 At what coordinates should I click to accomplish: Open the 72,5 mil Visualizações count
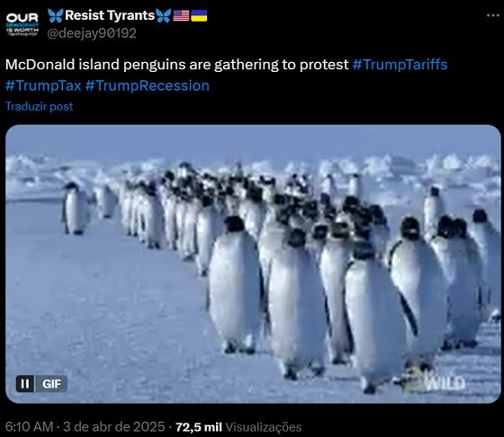click(x=238, y=427)
